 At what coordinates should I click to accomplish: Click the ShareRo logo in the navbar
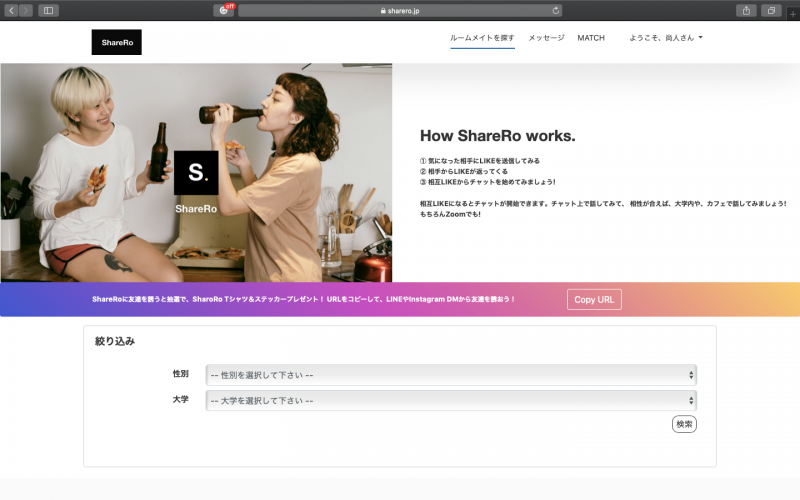(116, 41)
